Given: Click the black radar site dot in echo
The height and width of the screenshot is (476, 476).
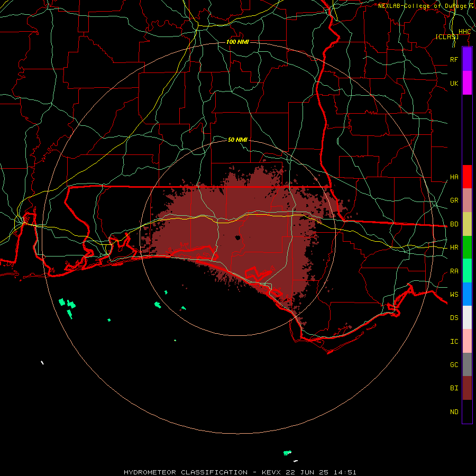Looking at the screenshot, I should 237,237.
